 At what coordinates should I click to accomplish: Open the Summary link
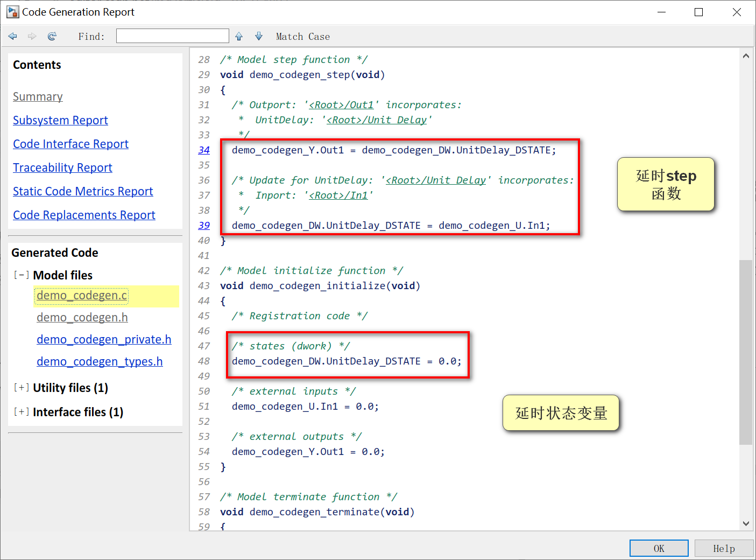point(38,96)
